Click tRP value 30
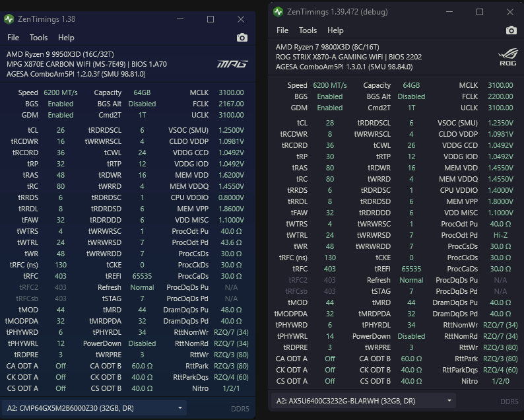 330,157
